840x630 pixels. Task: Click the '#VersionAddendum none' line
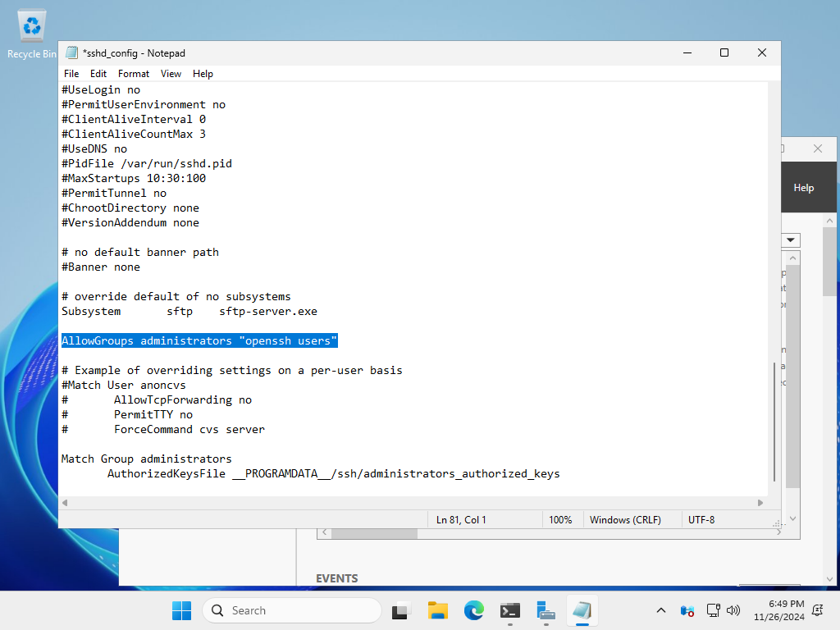(x=130, y=222)
